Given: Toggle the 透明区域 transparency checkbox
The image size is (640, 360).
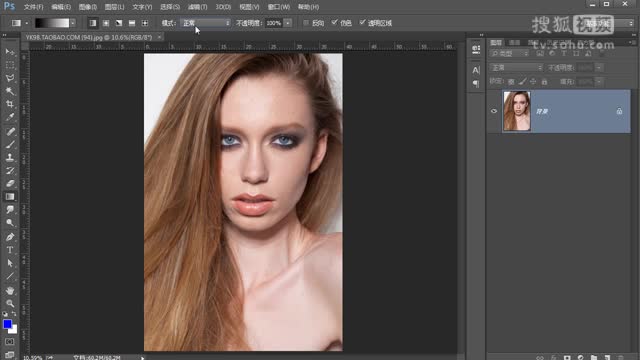Looking at the screenshot, I should (362, 22).
